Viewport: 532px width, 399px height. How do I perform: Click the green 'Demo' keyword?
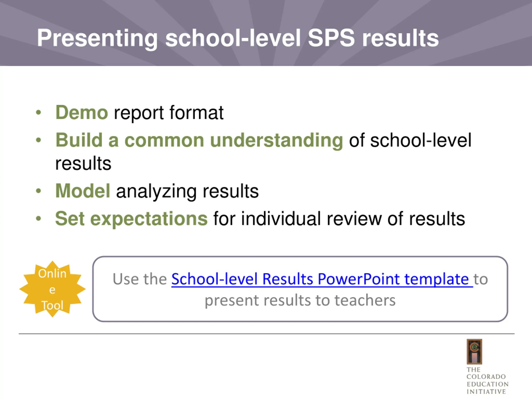click(82, 113)
